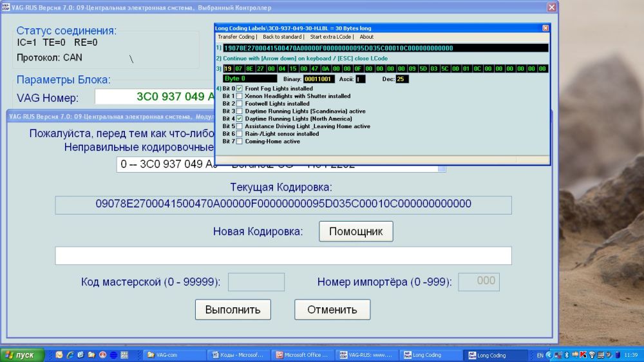The width and height of the screenshot is (644, 362).
Task: Check Rain-/Light sensor installed
Action: pos(240,134)
